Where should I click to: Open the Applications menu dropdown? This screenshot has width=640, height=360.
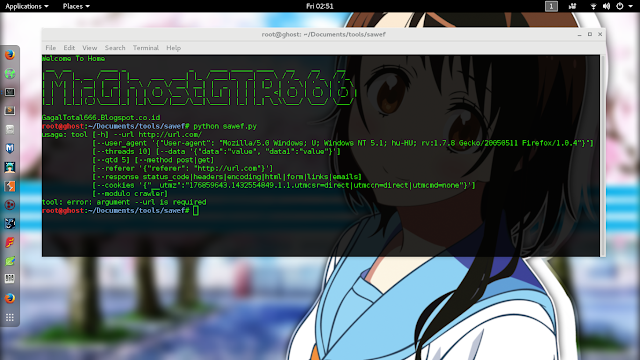click(27, 6)
